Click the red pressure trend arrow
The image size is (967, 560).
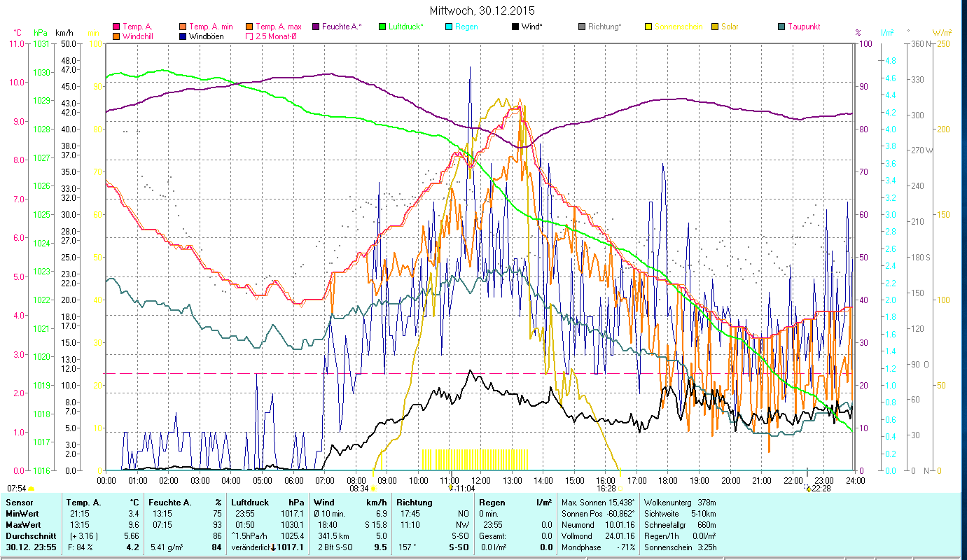point(273,547)
